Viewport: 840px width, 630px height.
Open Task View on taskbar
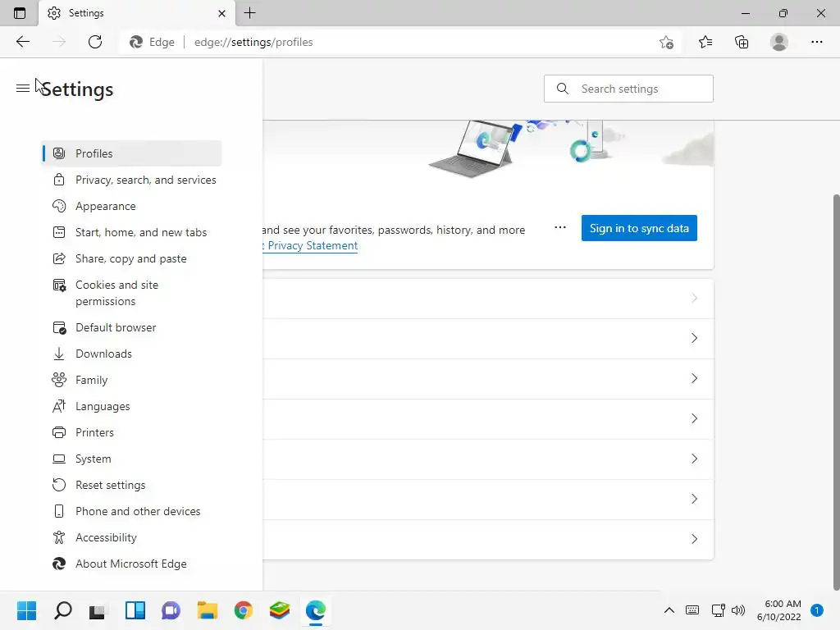(98, 610)
